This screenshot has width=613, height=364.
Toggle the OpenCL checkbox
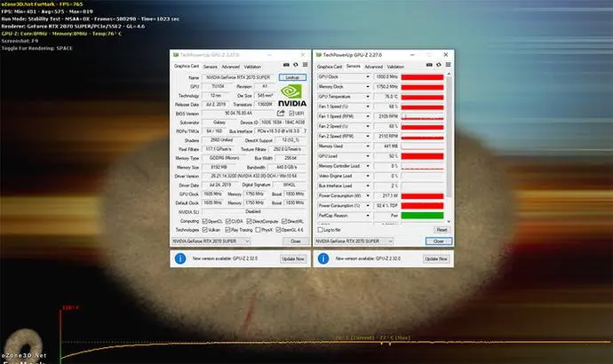204,221
